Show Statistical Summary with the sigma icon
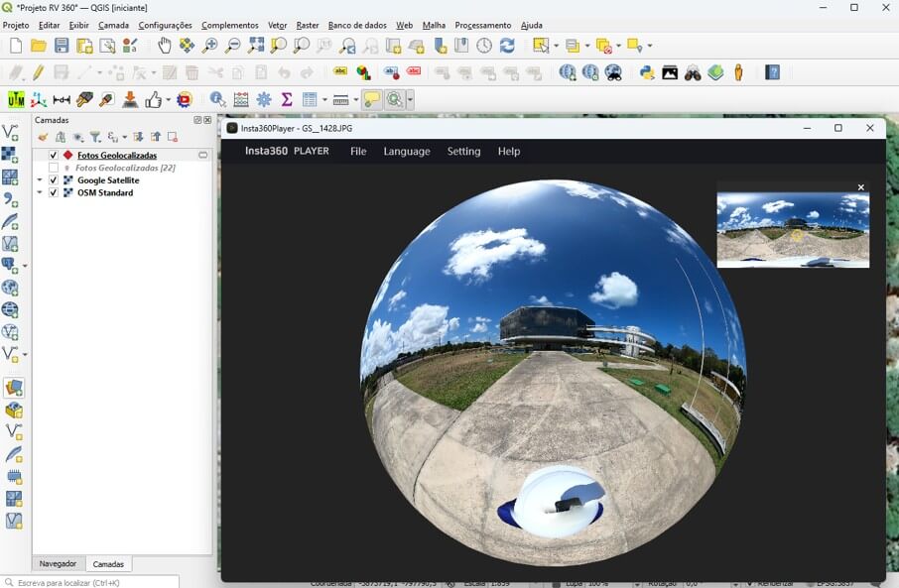Screen dimensions: 899x588 287,99
